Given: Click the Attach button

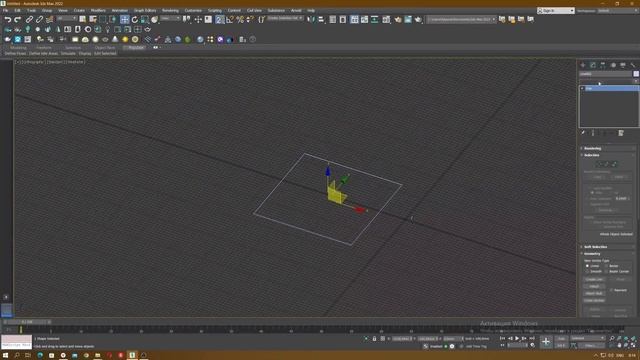Looking at the screenshot, I should point(594,287).
